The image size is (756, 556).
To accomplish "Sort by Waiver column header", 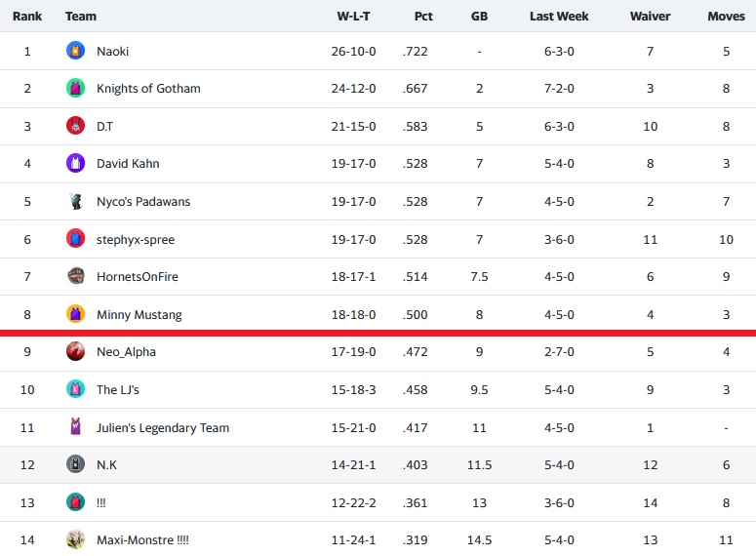I will click(x=650, y=17).
